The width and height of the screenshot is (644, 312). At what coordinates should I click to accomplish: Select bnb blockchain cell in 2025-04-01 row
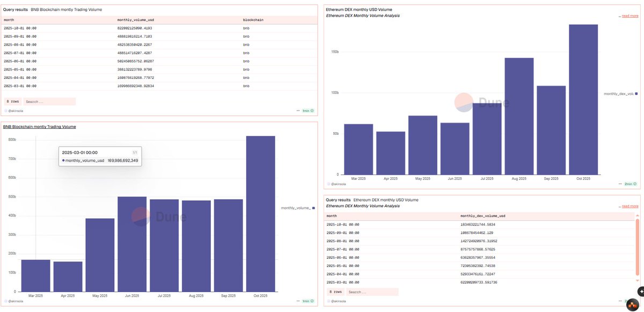246,77
